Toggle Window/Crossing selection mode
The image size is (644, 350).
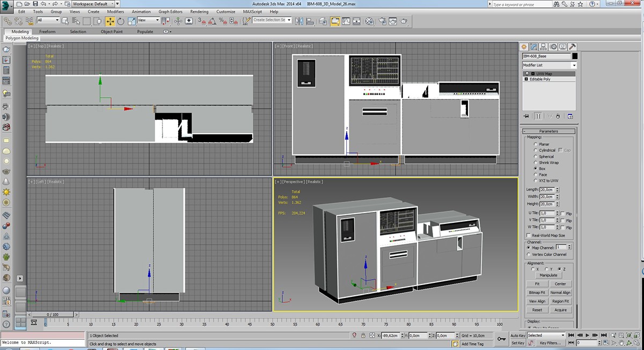97,21
